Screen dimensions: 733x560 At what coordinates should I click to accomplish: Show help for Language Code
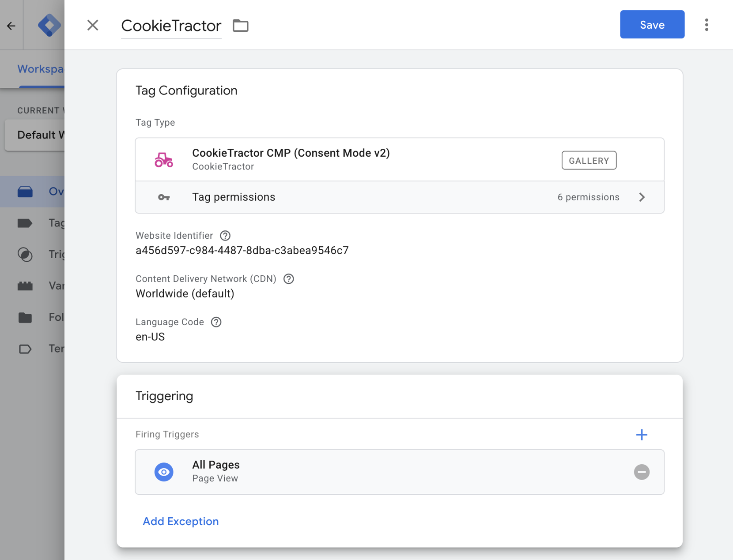coord(216,322)
